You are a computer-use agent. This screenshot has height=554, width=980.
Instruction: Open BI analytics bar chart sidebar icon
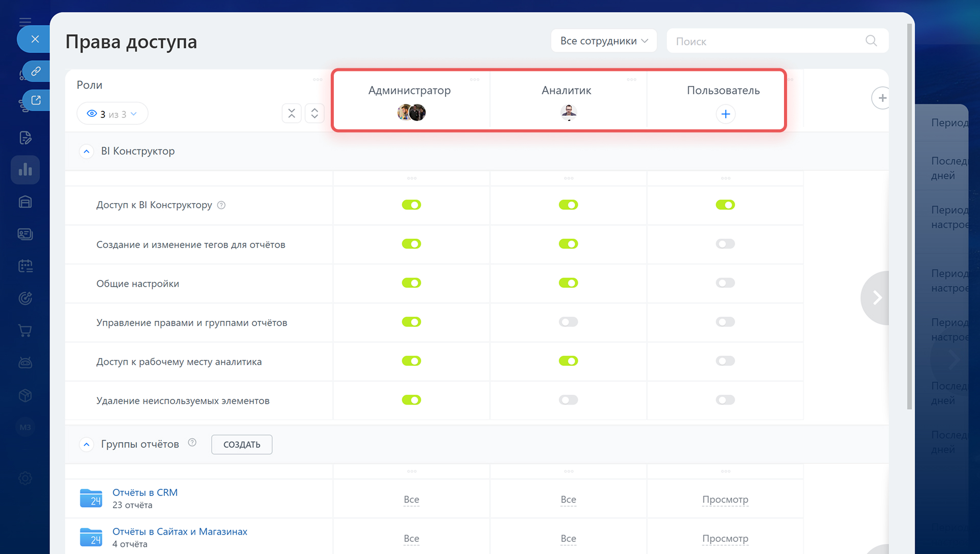pyautogui.click(x=25, y=170)
